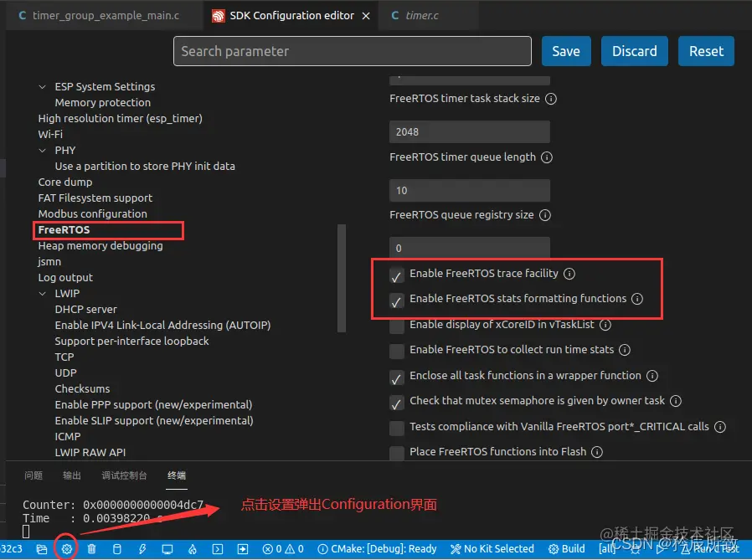Click CMake: [Debug]: Ready status item

(x=378, y=549)
